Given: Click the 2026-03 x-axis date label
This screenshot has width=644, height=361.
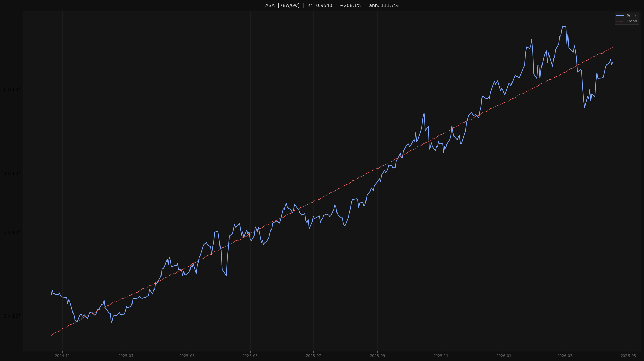Looking at the screenshot, I should click(x=565, y=356).
